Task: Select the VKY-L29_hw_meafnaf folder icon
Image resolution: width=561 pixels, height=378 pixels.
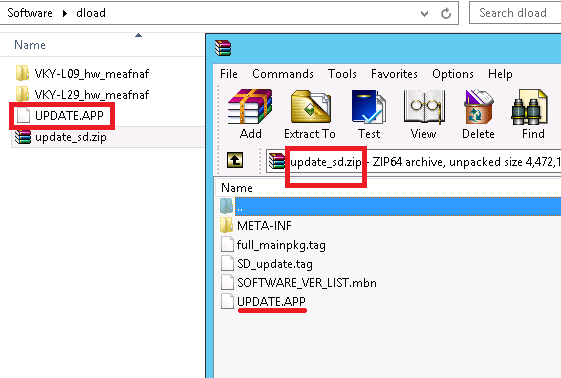Action: (23, 94)
